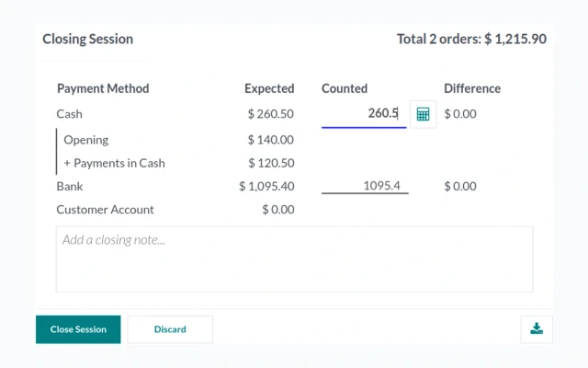
Task: Open the cash count calculator icon
Action: 423,114
